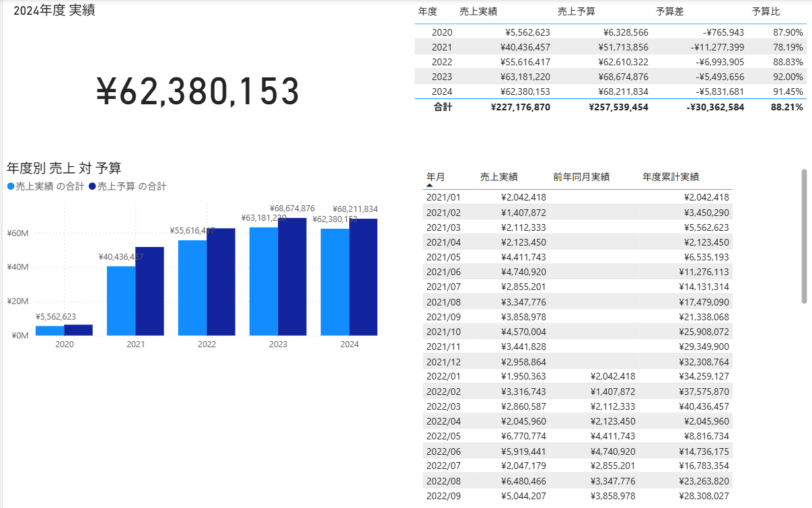Click the sort arrow under the 年月 header
The image size is (812, 508).
(430, 186)
